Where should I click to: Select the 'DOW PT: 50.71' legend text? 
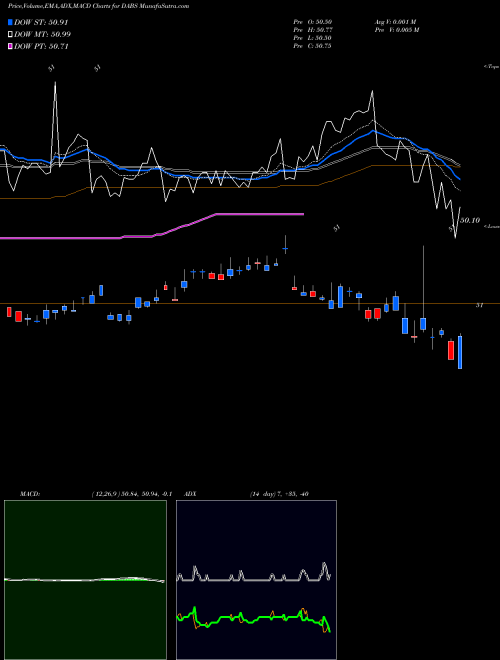click(41, 46)
